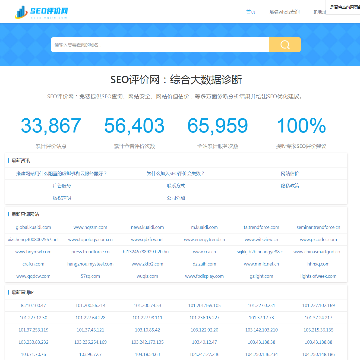Open the www.gcdcw.com link

(x=33, y=276)
